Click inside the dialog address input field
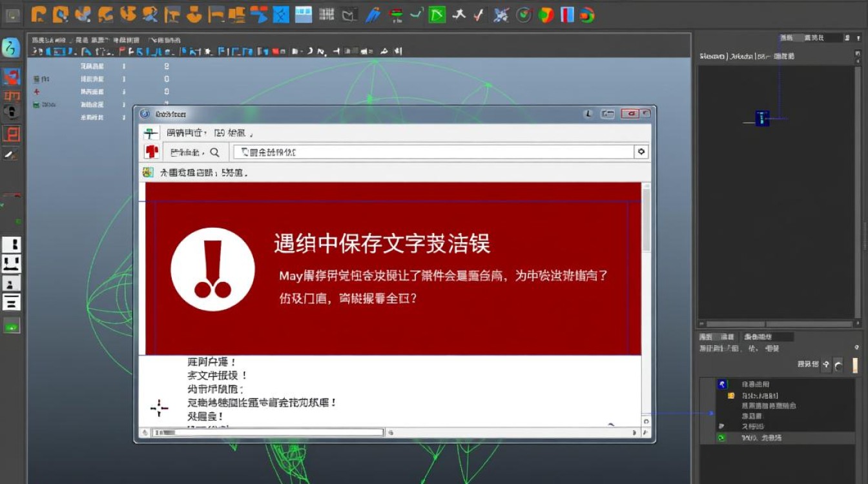Image resolution: width=868 pixels, height=484 pixels. [433, 152]
